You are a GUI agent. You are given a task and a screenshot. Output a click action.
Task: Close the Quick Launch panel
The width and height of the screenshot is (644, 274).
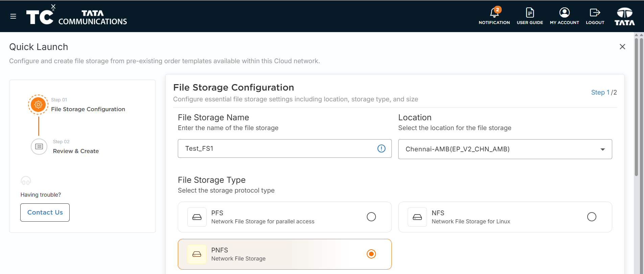[x=622, y=47]
